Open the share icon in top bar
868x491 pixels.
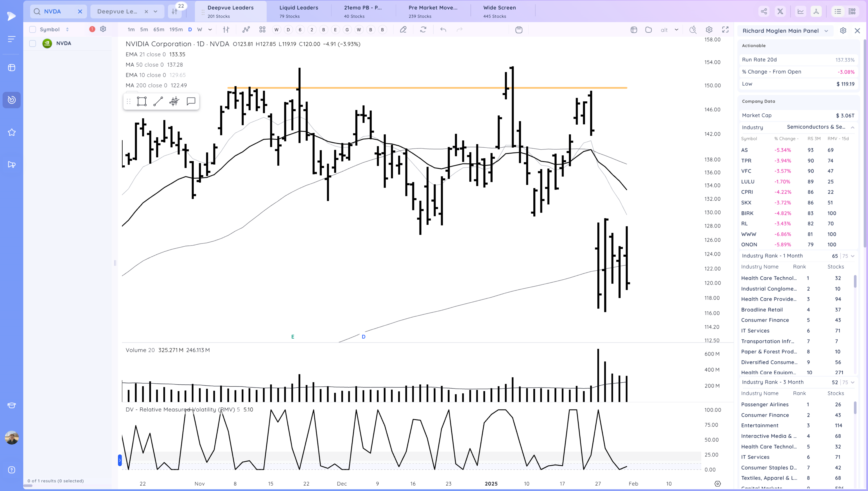(x=764, y=12)
